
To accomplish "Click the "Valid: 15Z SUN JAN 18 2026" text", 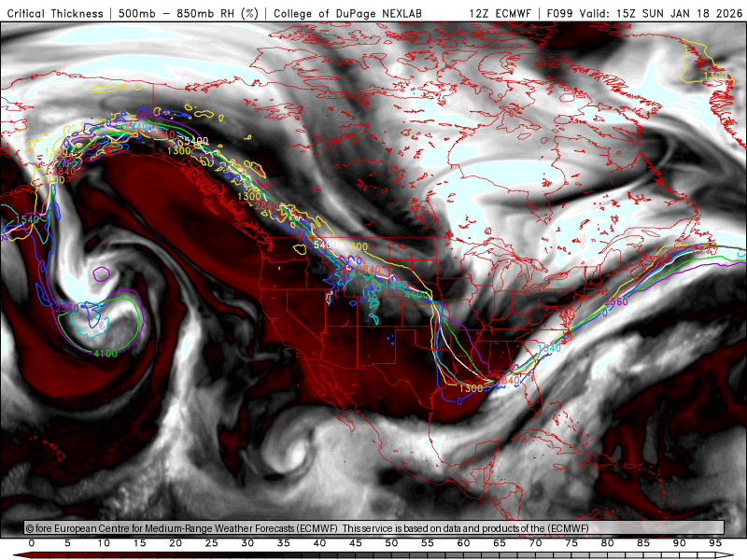I will pyautogui.click(x=661, y=13).
